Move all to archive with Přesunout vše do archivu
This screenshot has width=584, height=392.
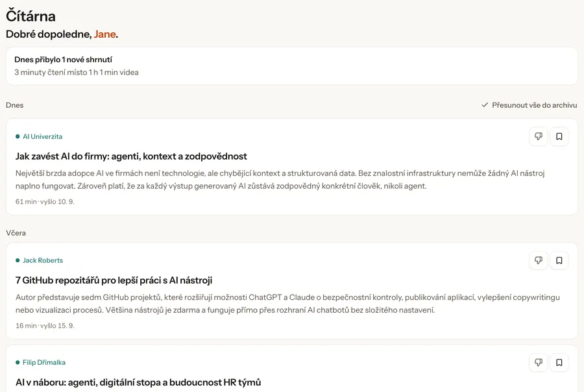tap(529, 105)
